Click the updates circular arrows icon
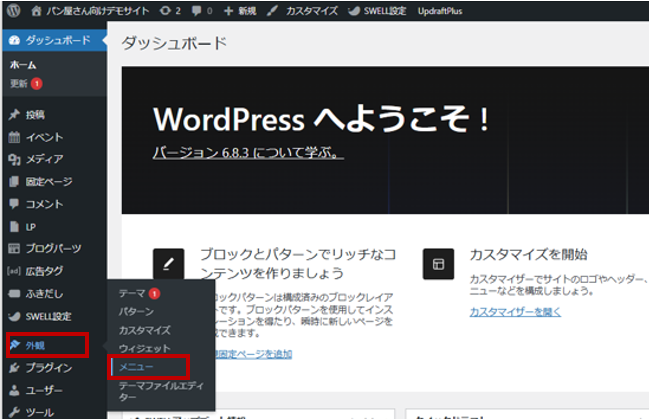 165,11
